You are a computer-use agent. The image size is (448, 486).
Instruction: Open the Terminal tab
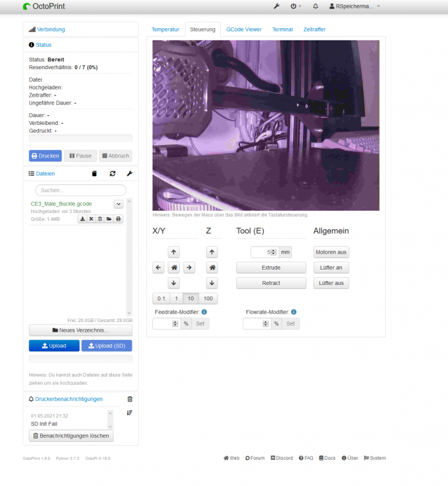click(282, 29)
